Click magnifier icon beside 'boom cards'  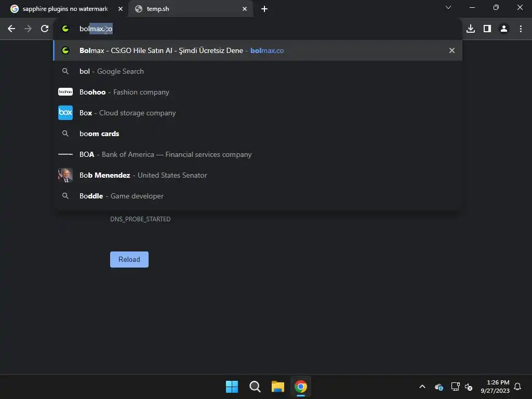click(65, 134)
